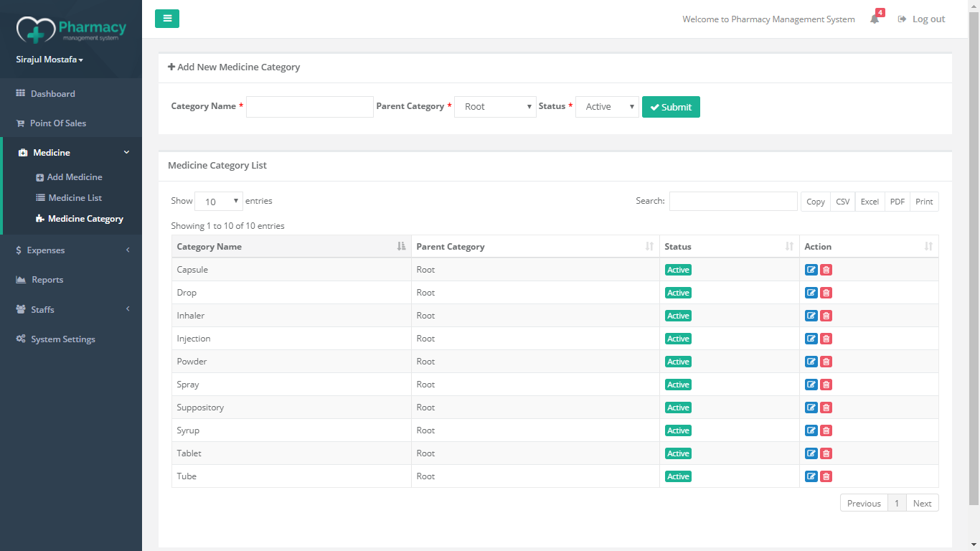This screenshot has width=980, height=551.
Task: Open System Settings
Action: (62, 339)
